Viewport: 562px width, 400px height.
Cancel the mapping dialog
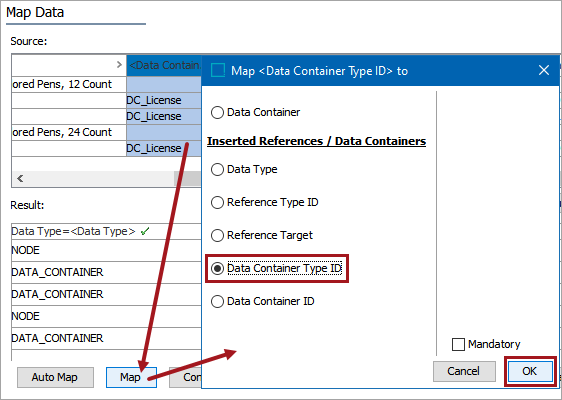pyautogui.click(x=464, y=371)
